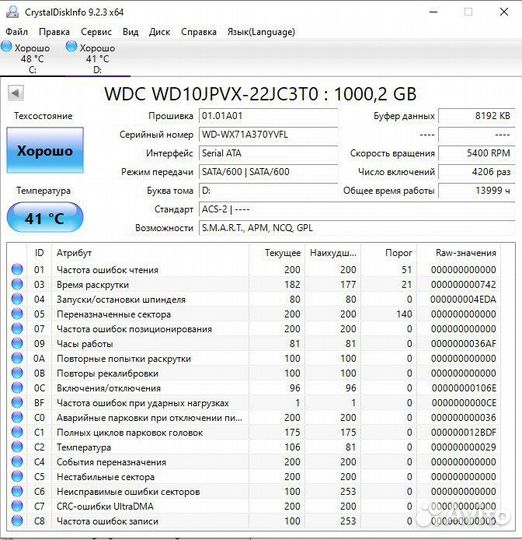Click status icon for C6 Неисправимые ошибки секторов
522x540 pixels.
(x=17, y=491)
